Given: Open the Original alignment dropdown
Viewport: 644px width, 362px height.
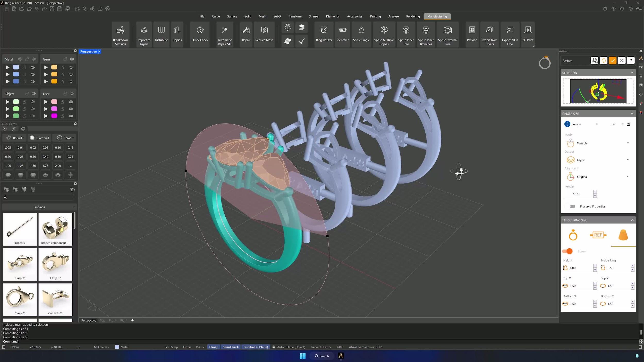Looking at the screenshot, I should pos(597,177).
